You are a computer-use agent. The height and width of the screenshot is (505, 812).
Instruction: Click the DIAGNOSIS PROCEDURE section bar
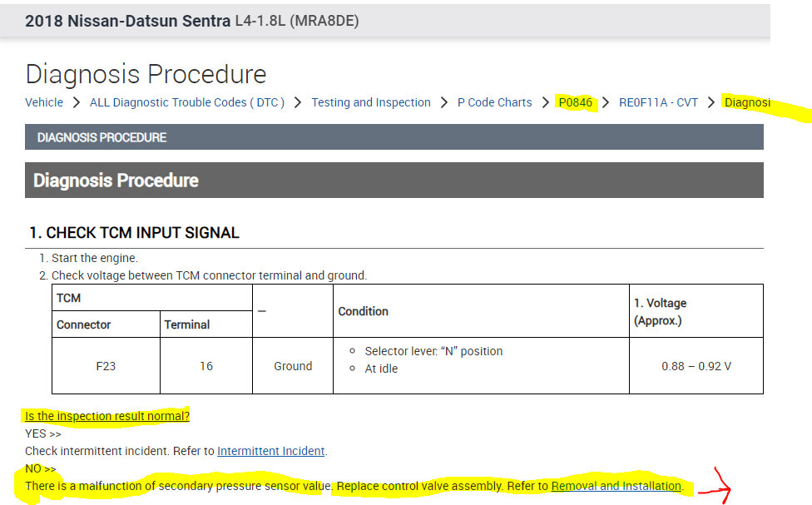coord(394,137)
